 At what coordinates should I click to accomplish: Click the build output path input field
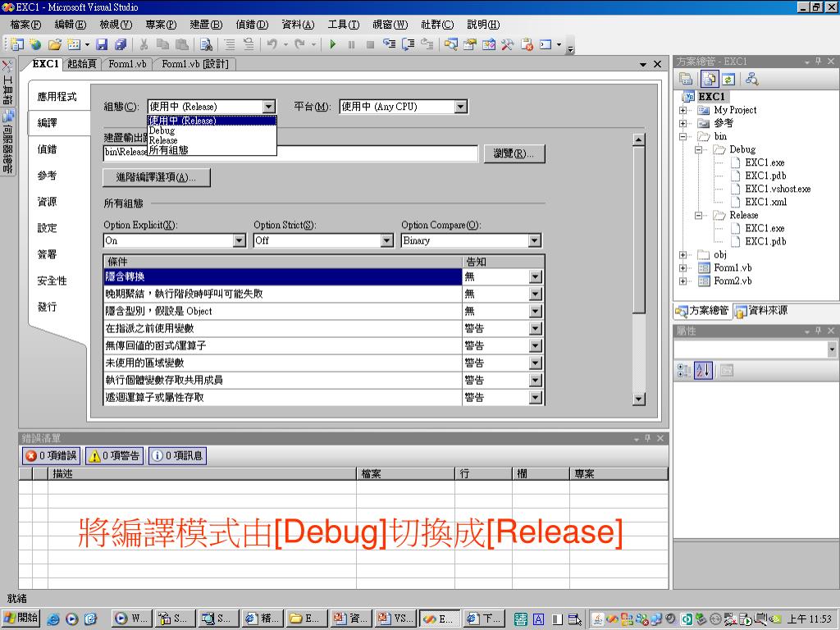pos(290,153)
